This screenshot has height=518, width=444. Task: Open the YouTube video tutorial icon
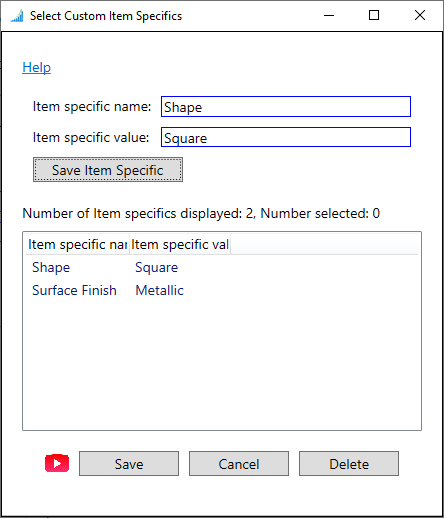57,463
